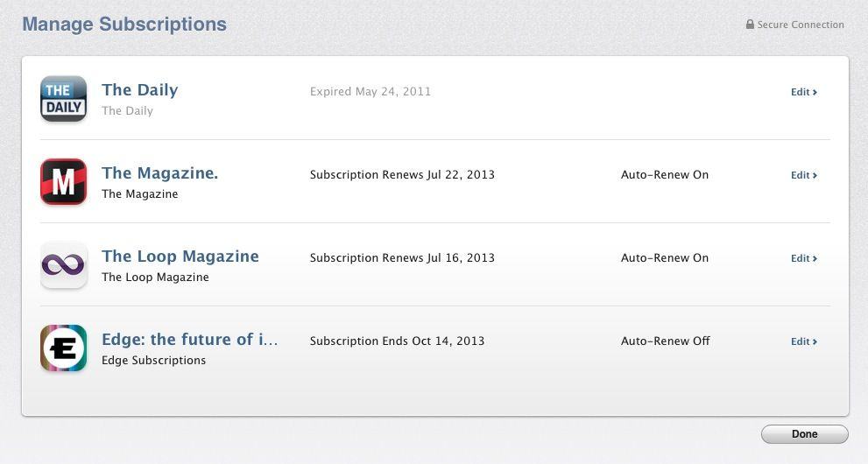Click Auto-Renew On for The Magazine

click(665, 175)
